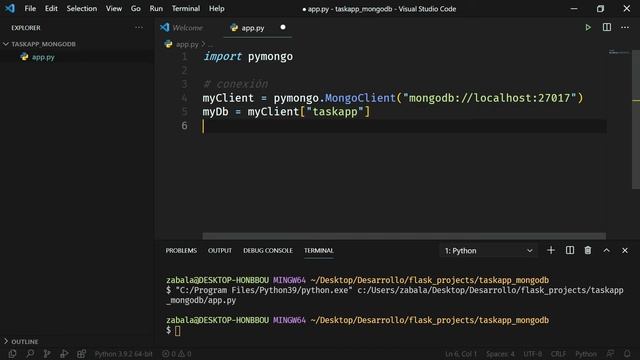Screen dimensions: 640x360
Task: Open the Explorer view icon in bottom bar
Action: pyautogui.click(x=12, y=353)
